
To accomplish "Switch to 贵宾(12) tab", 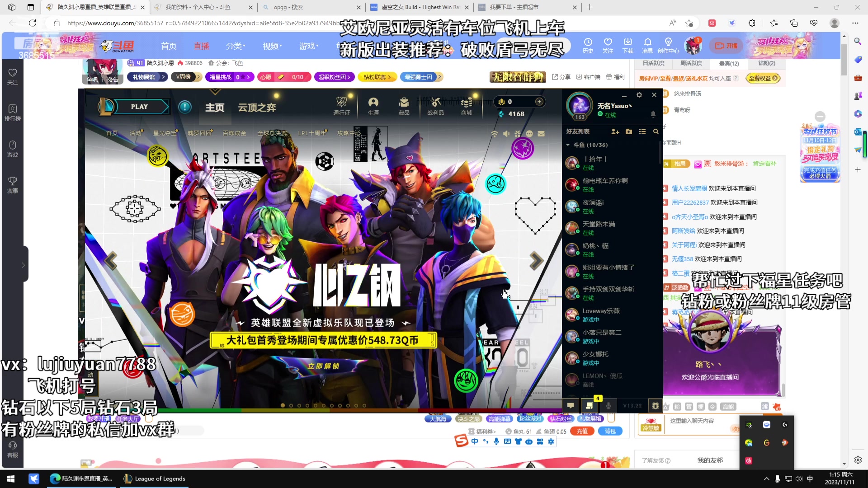I will click(729, 63).
